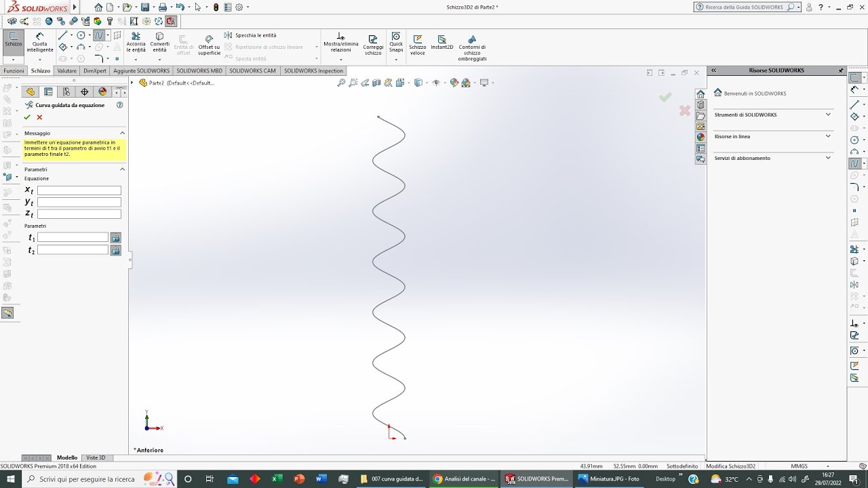868x488 pixels.
Task: Switch to the DimXpert tab
Action: [95, 70]
